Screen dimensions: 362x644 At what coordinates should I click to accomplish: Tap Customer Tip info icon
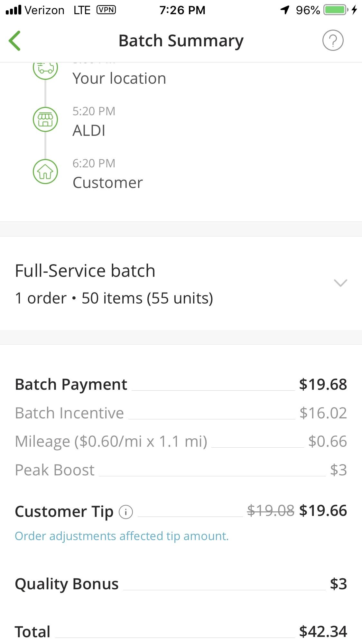pos(126,512)
